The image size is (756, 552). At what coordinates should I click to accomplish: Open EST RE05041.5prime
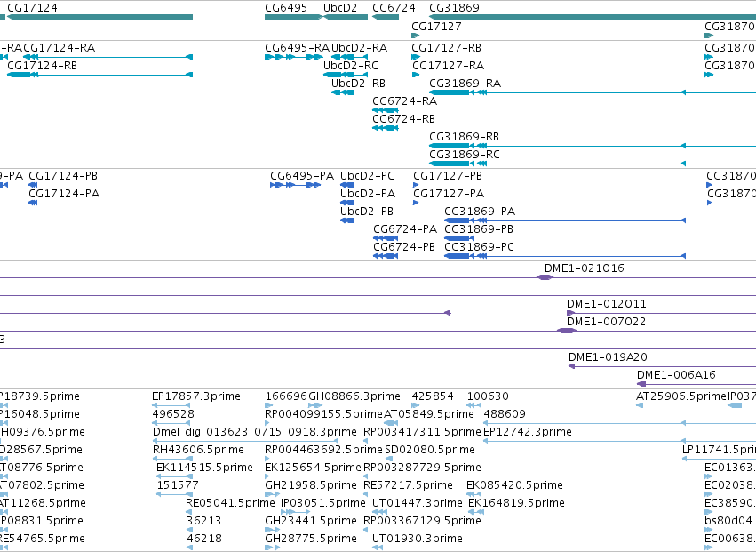230,503
